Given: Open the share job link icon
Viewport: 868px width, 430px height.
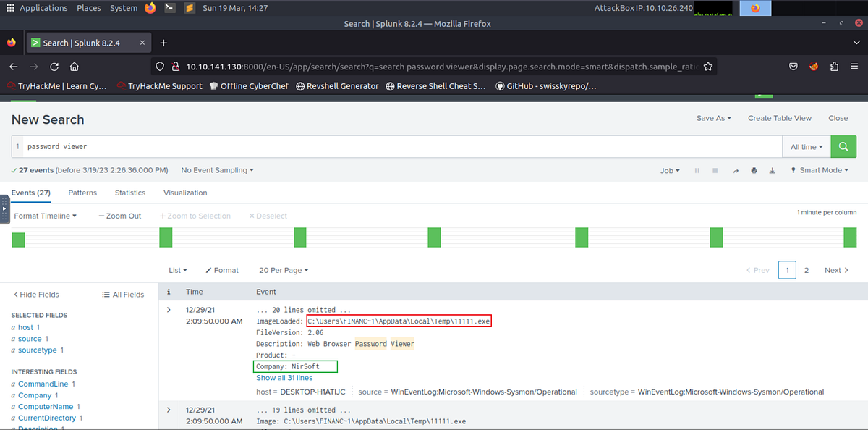Looking at the screenshot, I should coord(736,170).
